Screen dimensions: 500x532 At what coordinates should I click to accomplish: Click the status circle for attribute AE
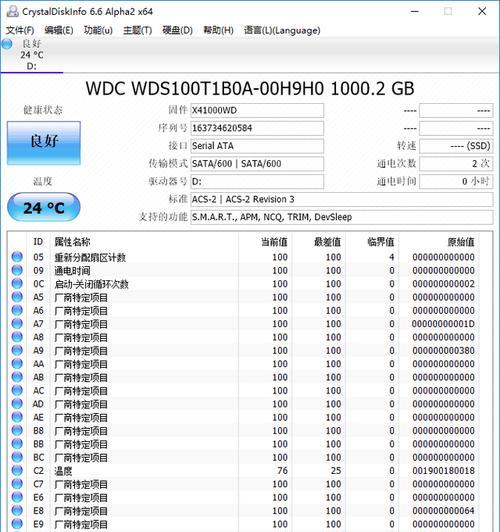tap(17, 417)
